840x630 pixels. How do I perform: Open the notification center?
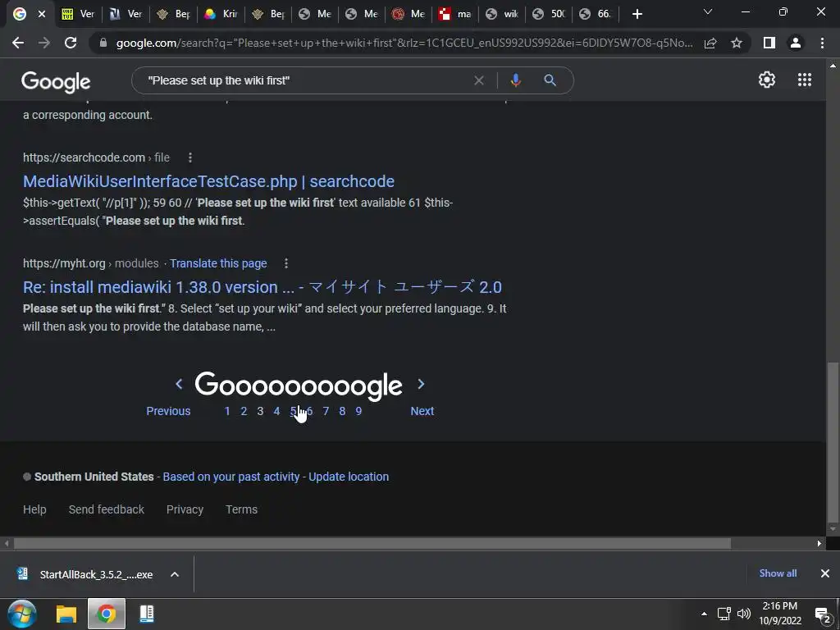coord(822,614)
